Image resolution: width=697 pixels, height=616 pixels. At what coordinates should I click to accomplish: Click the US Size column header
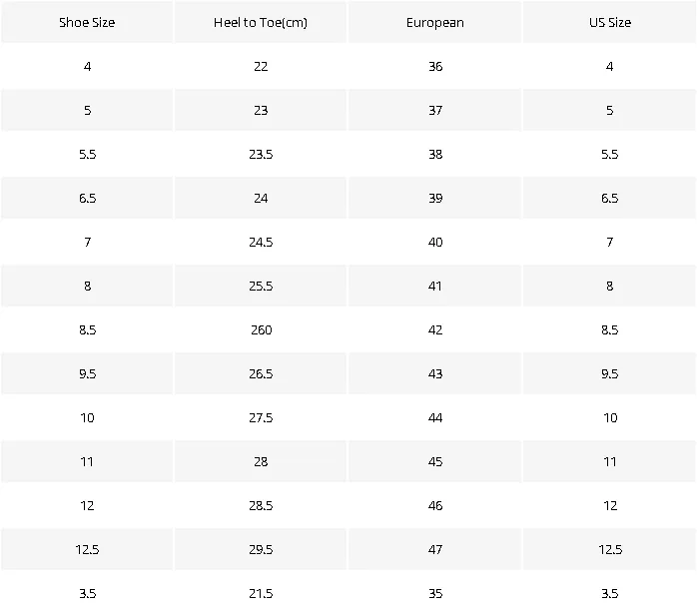click(610, 22)
